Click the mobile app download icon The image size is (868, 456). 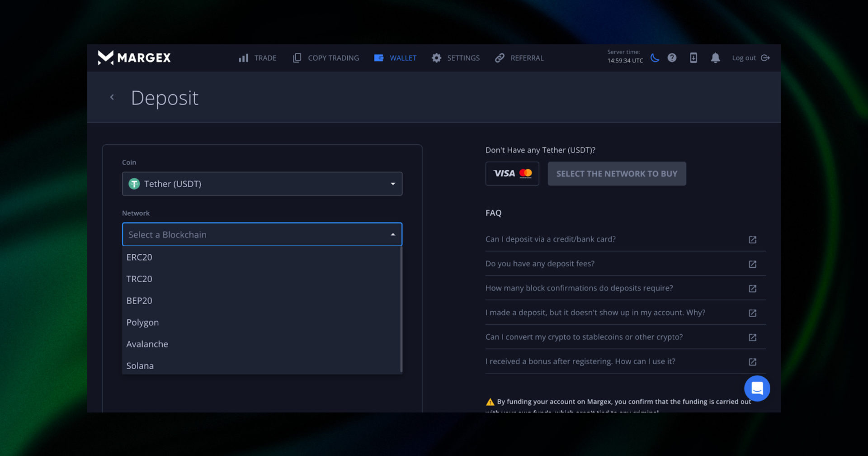click(693, 58)
